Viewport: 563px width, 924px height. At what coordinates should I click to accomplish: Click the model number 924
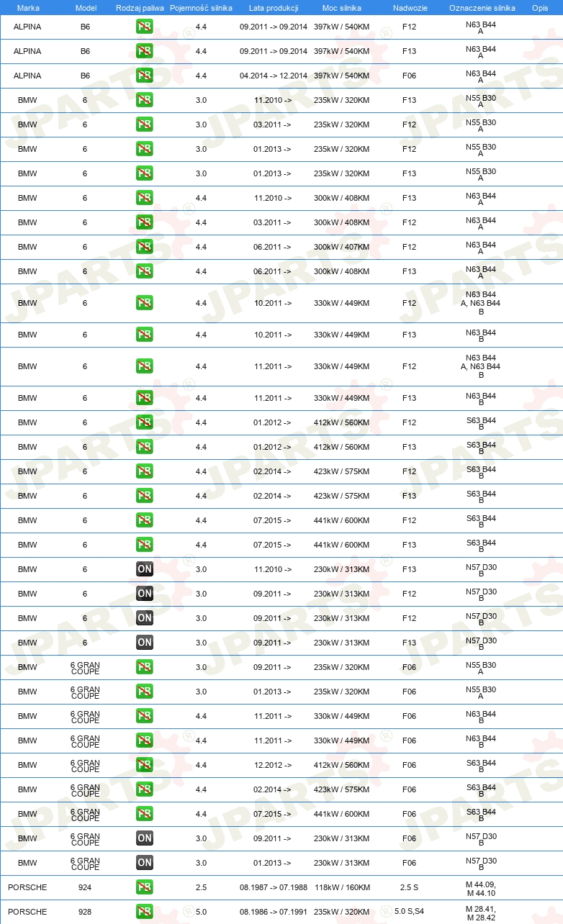pyautogui.click(x=85, y=888)
